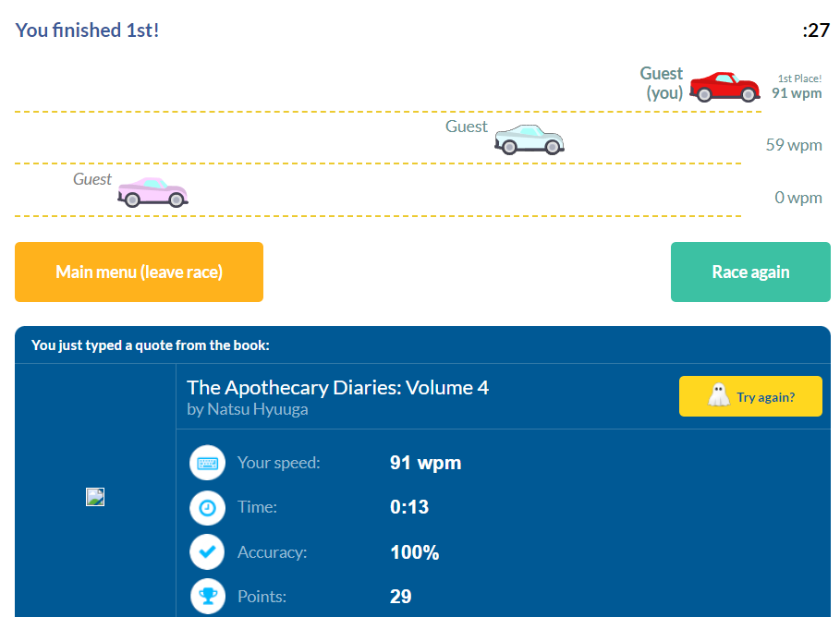Screen dimensions: 840x617
Task: Click the :27 race timer
Action: point(816,30)
